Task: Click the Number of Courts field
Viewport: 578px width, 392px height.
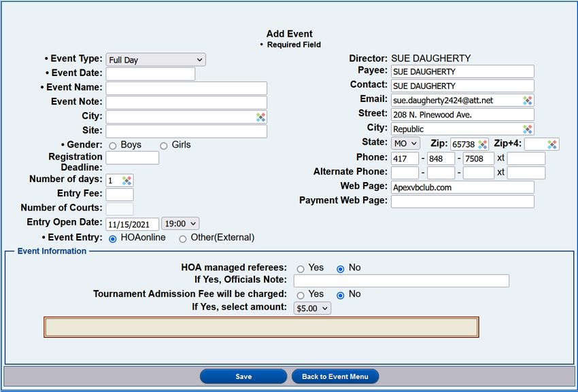Action: [x=120, y=209]
